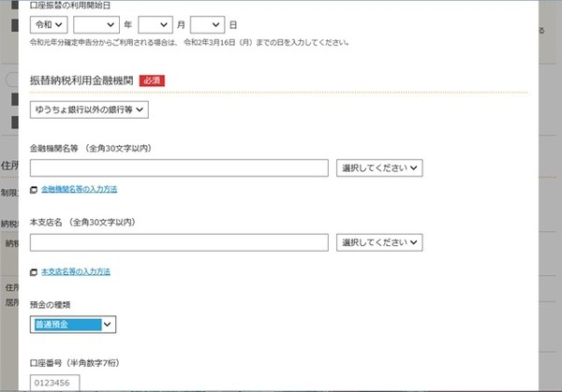Click the 口座番号（半角数字7桁） label
This screenshot has height=392, width=562.
pyautogui.click(x=75, y=363)
